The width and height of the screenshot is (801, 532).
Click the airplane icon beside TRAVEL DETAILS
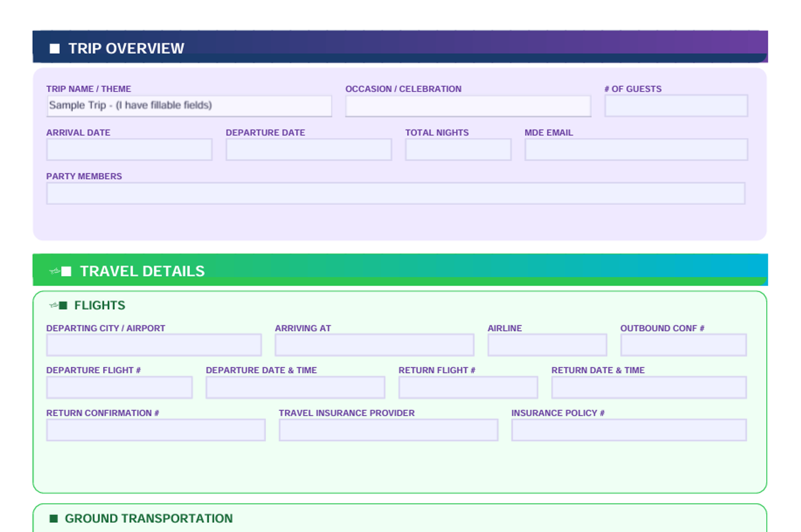[x=54, y=272]
